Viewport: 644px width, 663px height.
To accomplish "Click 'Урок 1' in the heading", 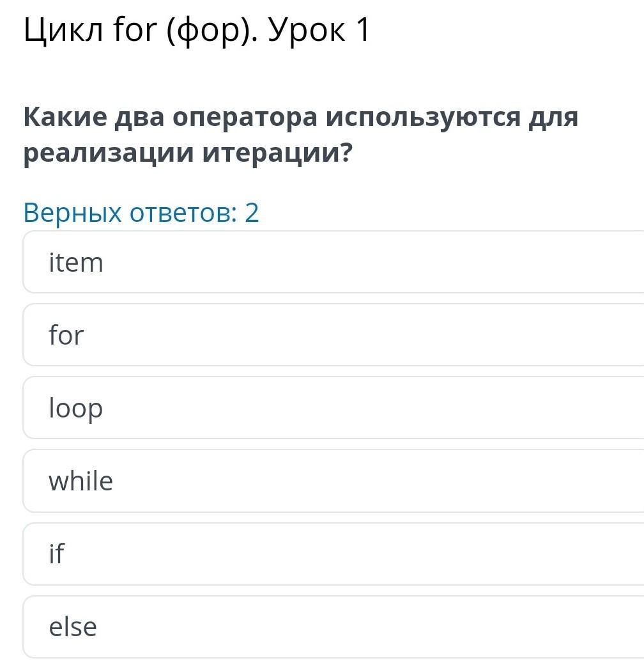I will pyautogui.click(x=318, y=30).
